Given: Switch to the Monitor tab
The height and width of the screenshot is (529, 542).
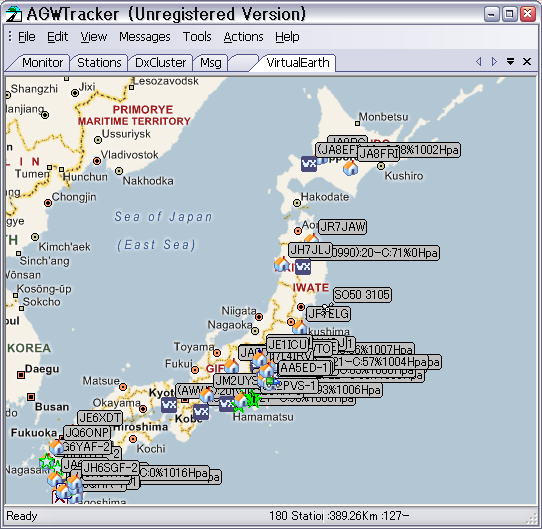Looking at the screenshot, I should click(41, 63).
